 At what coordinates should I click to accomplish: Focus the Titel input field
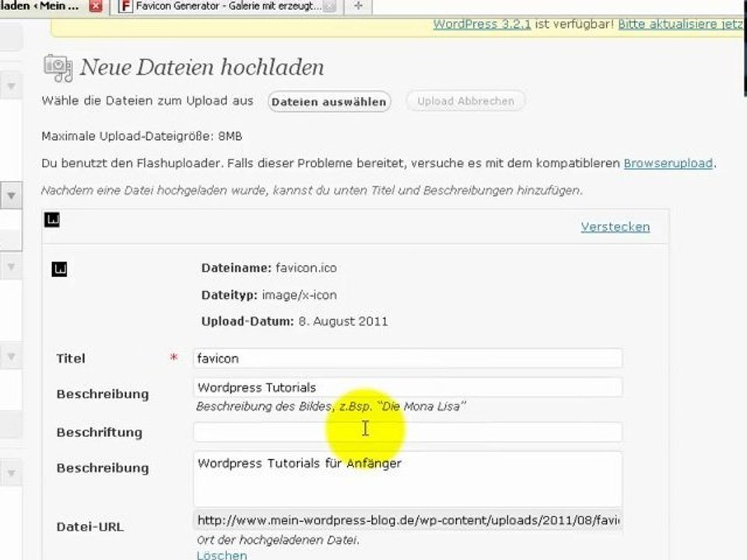(x=407, y=359)
